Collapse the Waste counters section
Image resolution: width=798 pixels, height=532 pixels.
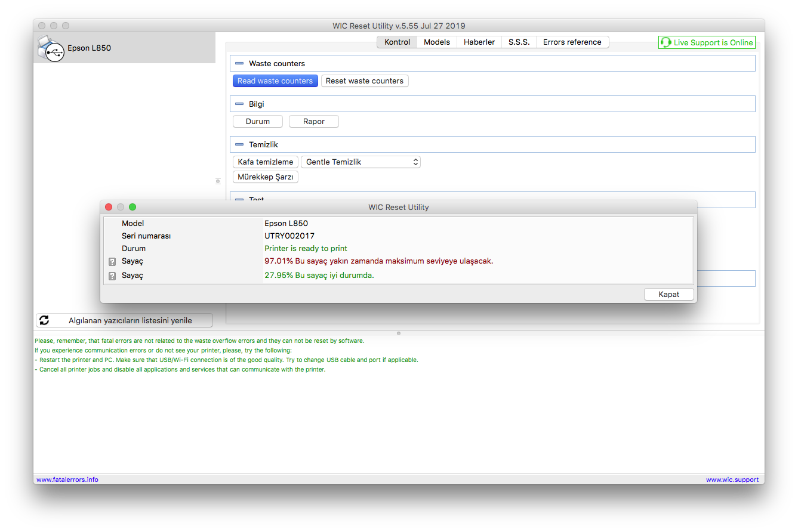239,63
